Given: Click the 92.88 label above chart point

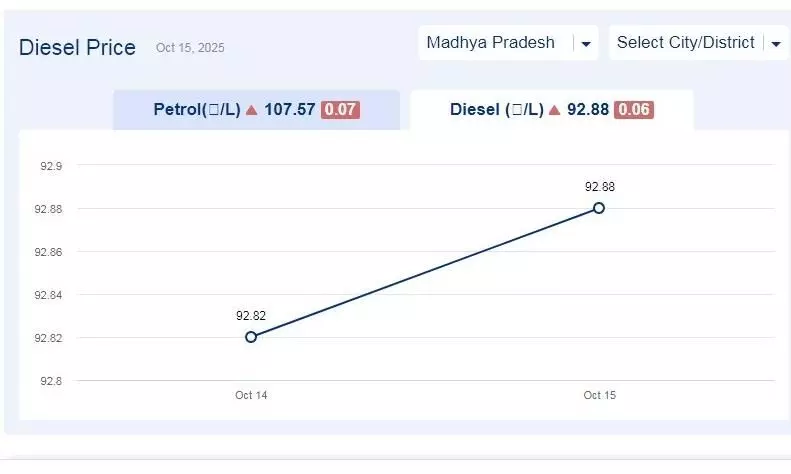Looking at the screenshot, I should (x=599, y=187).
